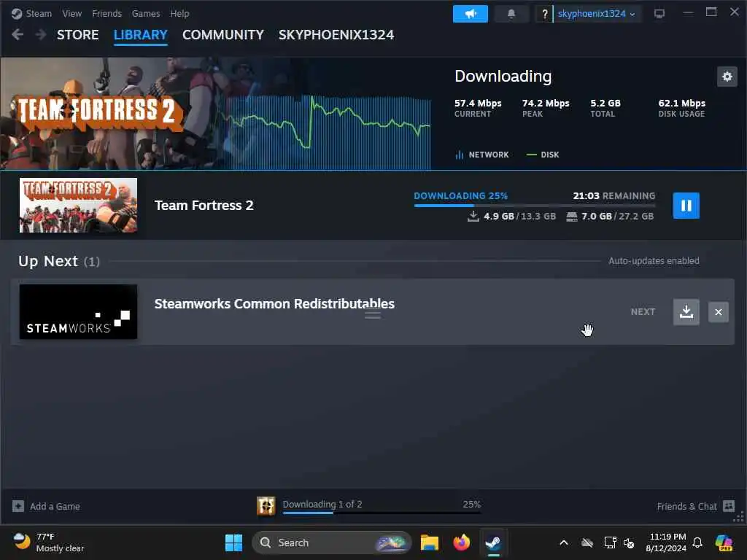This screenshot has width=747, height=560.
Task: Open the Copilot icon in the taskbar
Action: (724, 542)
